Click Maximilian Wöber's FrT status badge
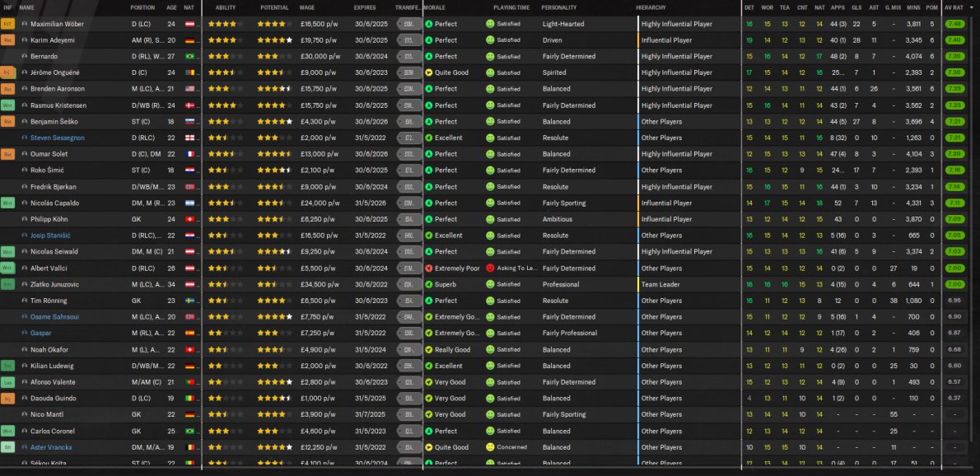Image resolution: width=980 pixels, height=476 pixels. pyautogui.click(x=7, y=24)
